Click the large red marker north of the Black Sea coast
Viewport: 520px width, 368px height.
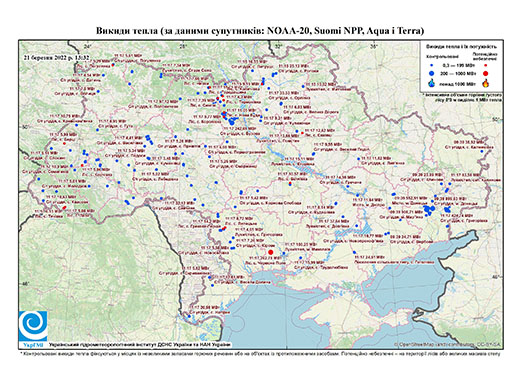[271, 252]
